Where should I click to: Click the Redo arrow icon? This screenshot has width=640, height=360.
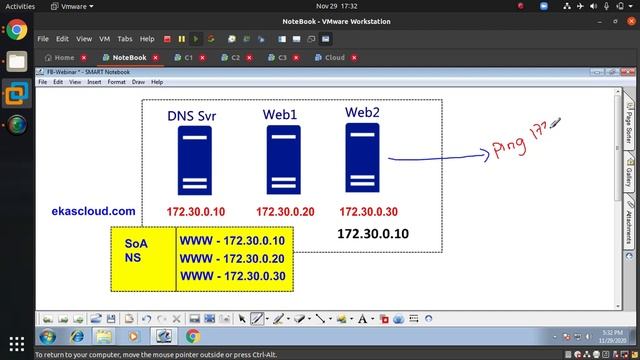pos(162,319)
